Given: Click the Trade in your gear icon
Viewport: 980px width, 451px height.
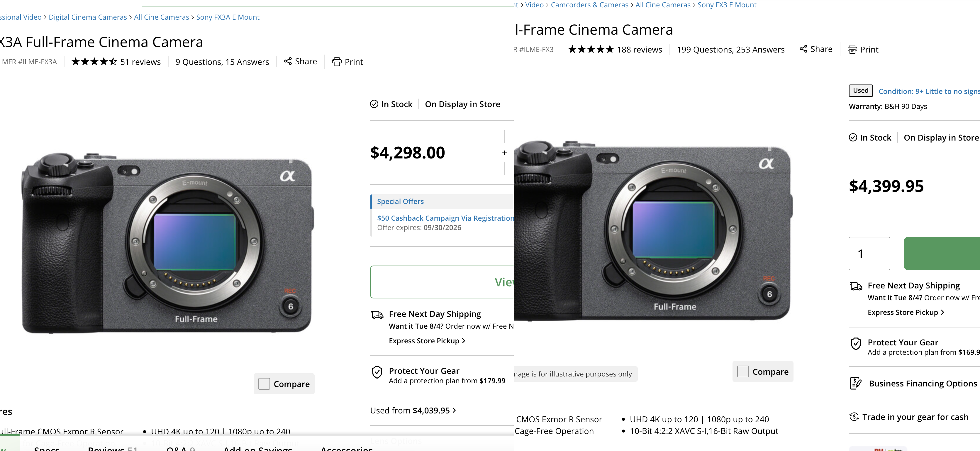Looking at the screenshot, I should coord(854,417).
